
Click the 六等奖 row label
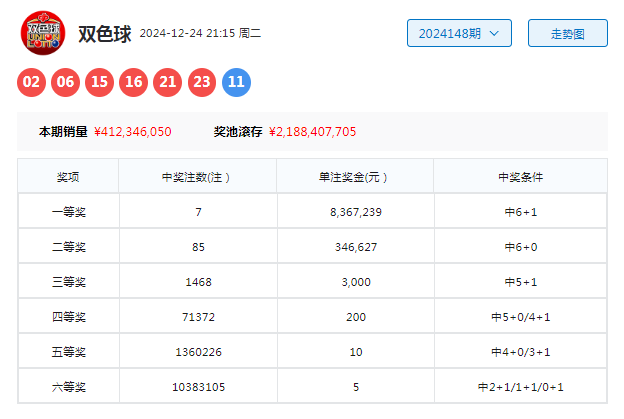point(68,387)
